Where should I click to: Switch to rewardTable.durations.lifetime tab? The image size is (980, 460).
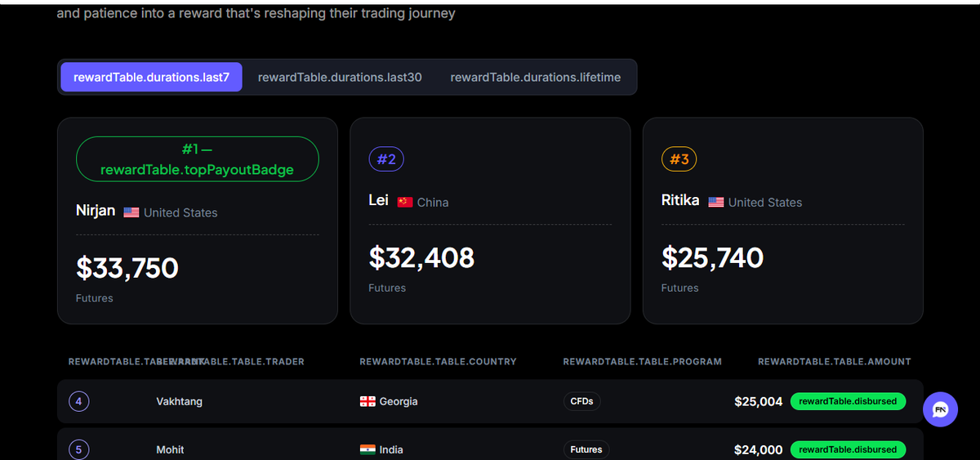[x=536, y=77]
